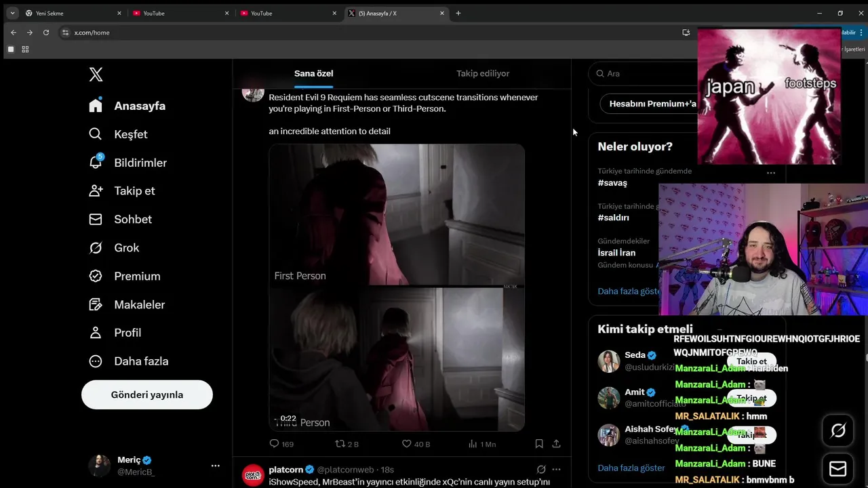868x488 pixels.
Task: Open browser tab search dropdown
Action: tap(12, 13)
